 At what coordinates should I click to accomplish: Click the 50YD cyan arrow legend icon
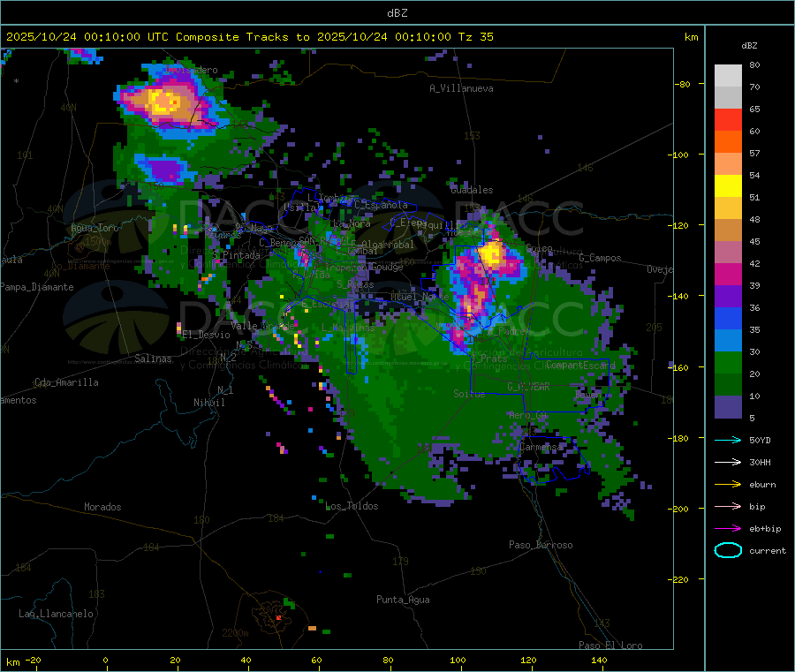click(x=728, y=440)
